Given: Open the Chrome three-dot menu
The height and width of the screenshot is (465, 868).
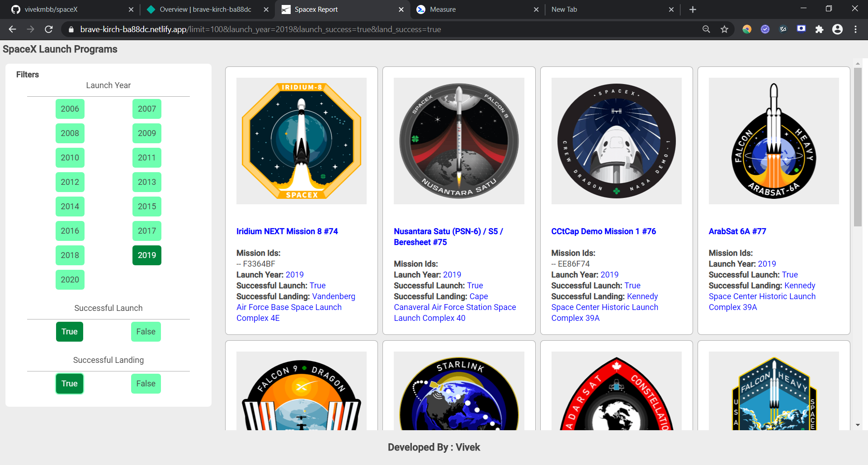Looking at the screenshot, I should [855, 29].
